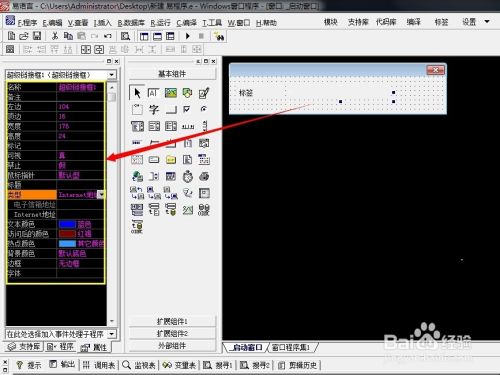500x375 pixels.
Task: Switch to the 输出 bottom tab
Action: click(x=62, y=365)
